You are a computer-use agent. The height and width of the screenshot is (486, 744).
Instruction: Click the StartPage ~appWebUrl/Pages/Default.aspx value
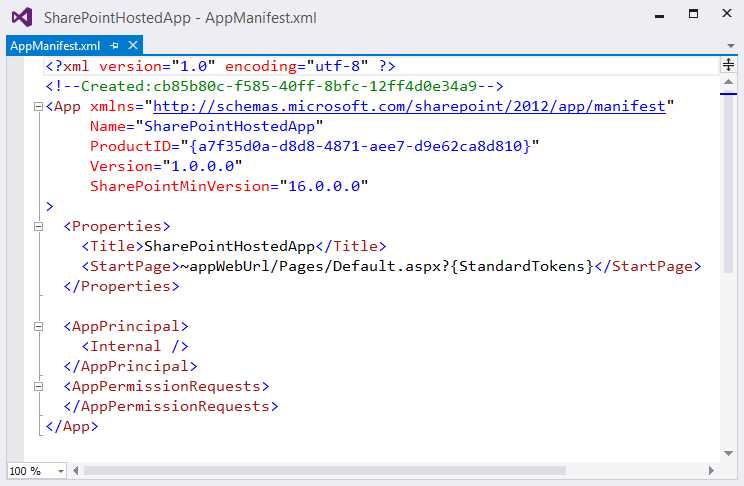point(386,266)
